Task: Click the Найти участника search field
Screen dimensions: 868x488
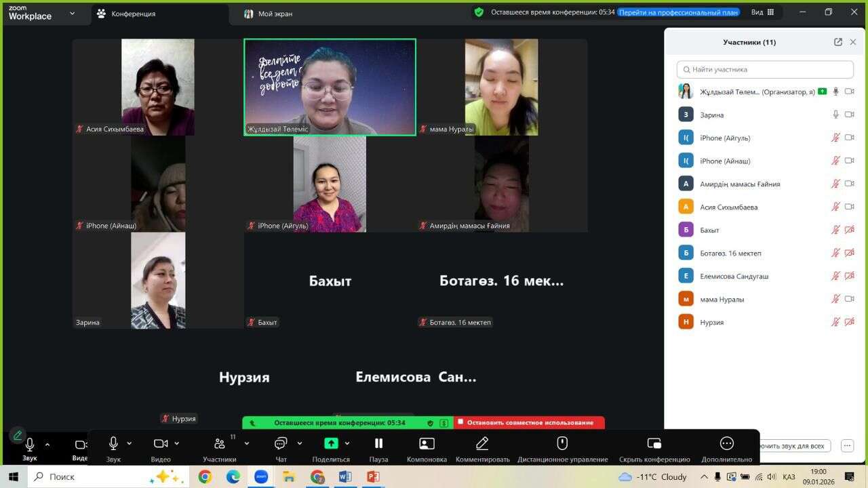Action: [x=765, y=69]
